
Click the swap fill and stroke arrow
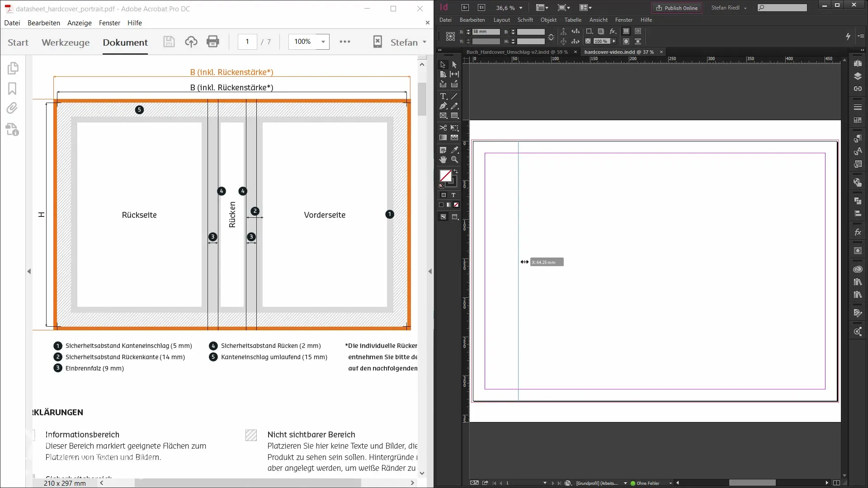click(456, 171)
